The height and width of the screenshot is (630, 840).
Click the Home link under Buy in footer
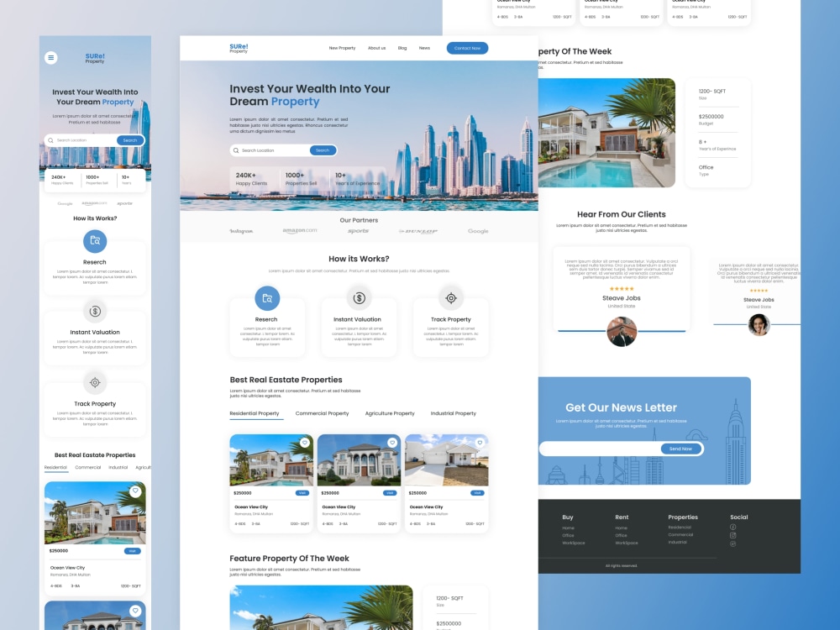coord(569,528)
